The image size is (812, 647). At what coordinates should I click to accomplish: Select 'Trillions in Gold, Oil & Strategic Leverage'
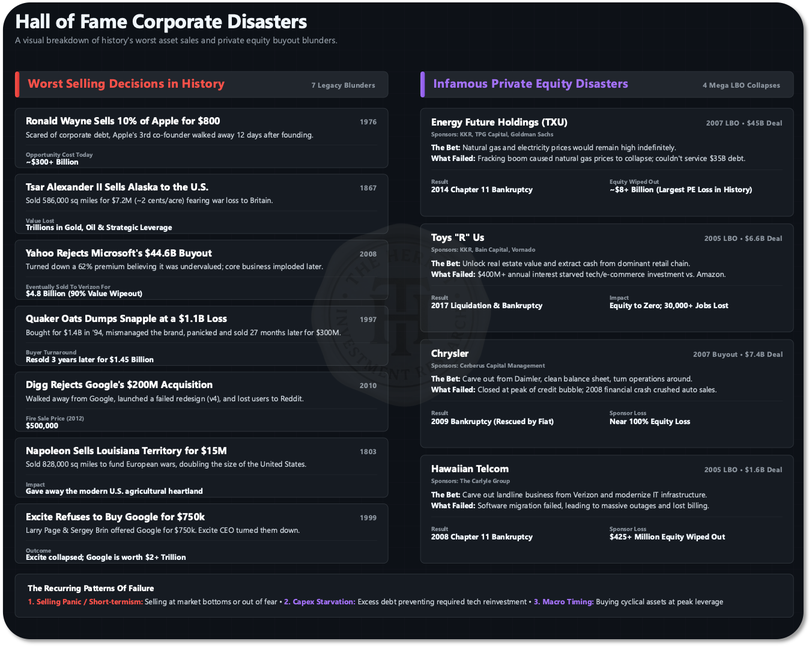tap(98, 228)
